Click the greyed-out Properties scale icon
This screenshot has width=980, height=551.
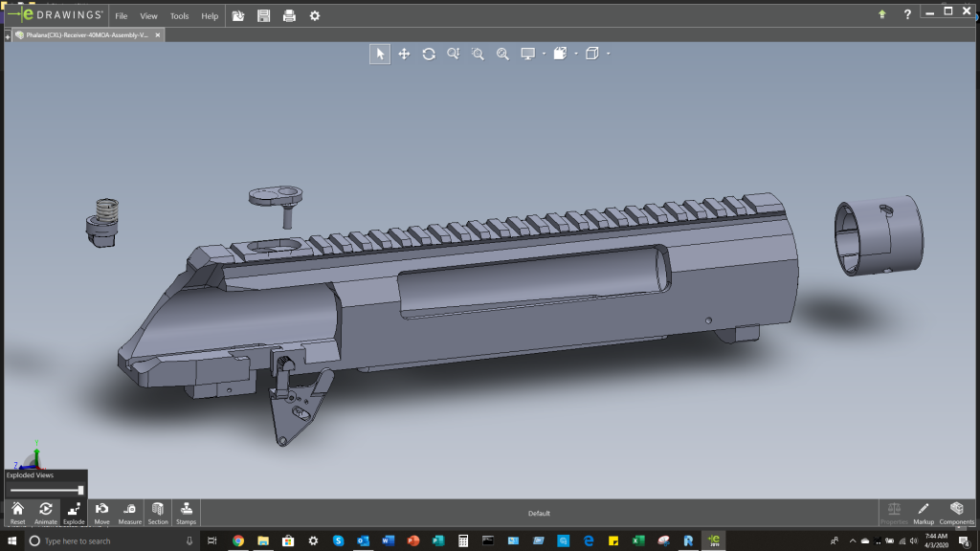895,513
